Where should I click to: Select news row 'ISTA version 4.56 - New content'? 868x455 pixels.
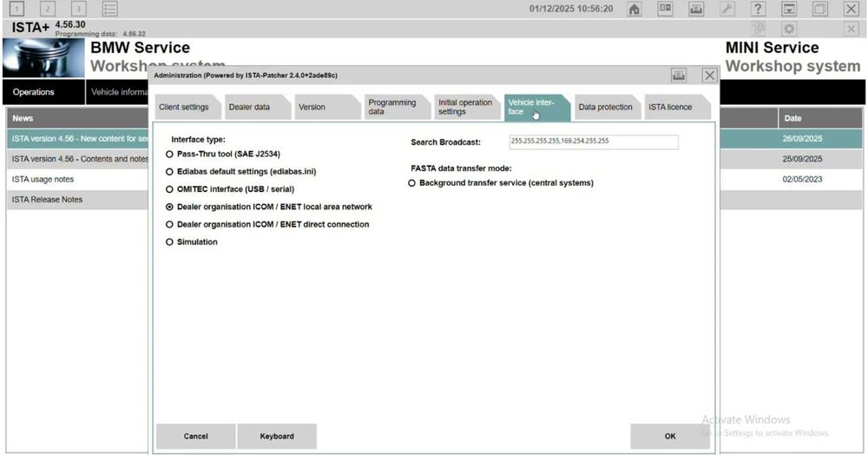click(77, 139)
